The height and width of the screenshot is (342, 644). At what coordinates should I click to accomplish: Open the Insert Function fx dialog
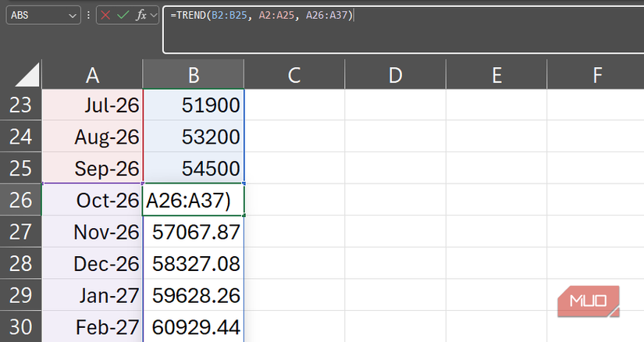click(x=141, y=16)
